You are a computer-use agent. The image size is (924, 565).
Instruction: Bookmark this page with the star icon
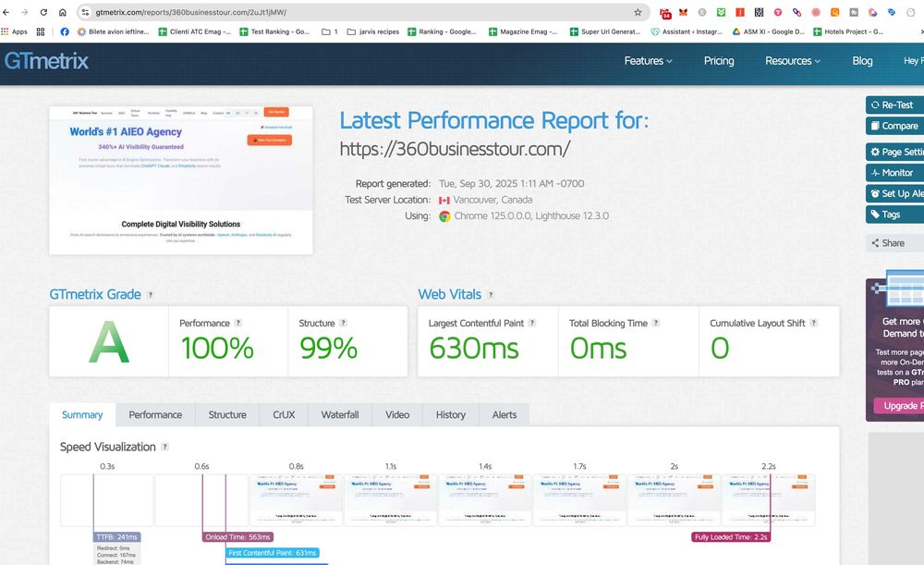638,12
